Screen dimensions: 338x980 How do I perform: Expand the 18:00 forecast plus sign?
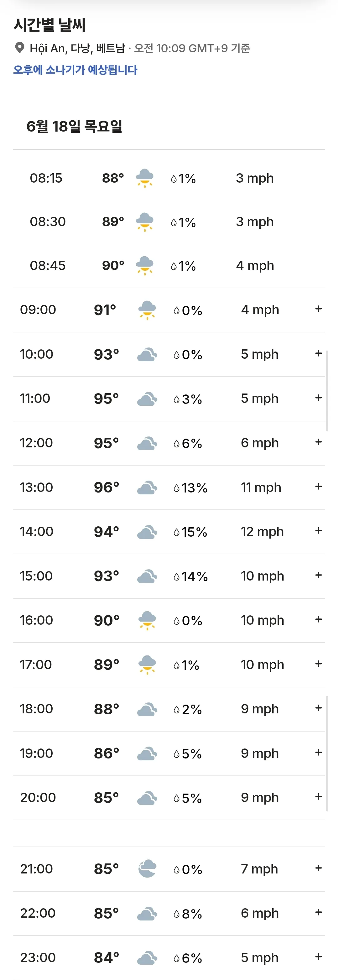click(x=319, y=708)
